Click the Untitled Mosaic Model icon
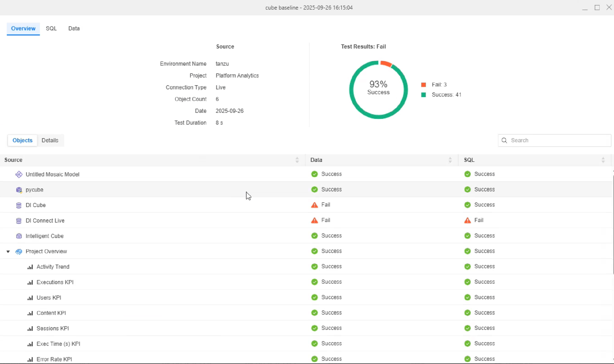Viewport: 614px width, 364px height. 19,174
